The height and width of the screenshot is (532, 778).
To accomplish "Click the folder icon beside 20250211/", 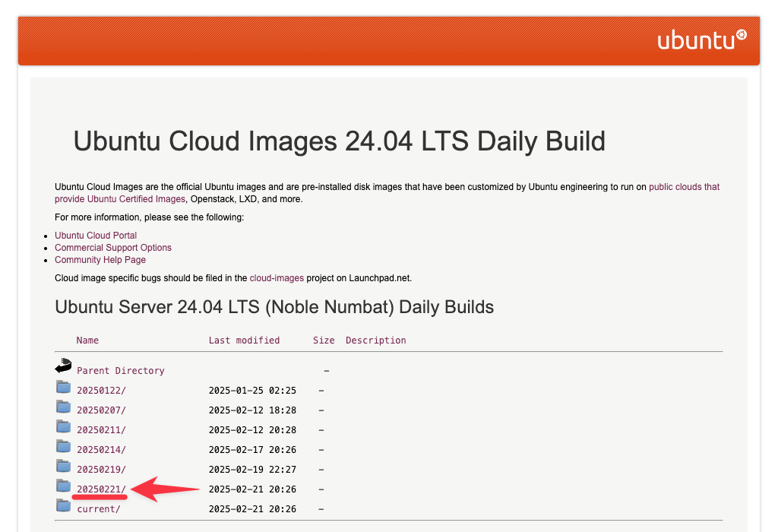I will tap(63, 426).
